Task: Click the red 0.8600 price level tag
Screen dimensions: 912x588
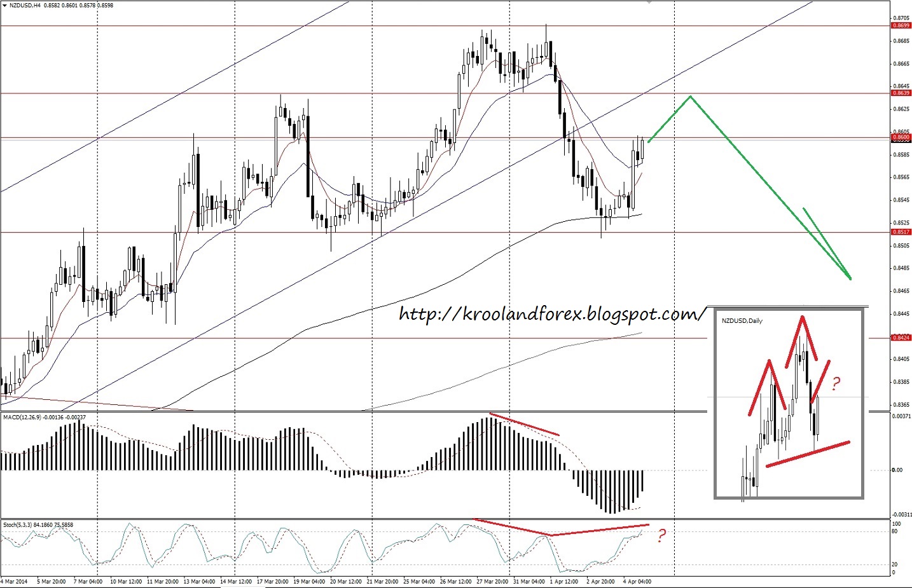Action: pos(901,137)
